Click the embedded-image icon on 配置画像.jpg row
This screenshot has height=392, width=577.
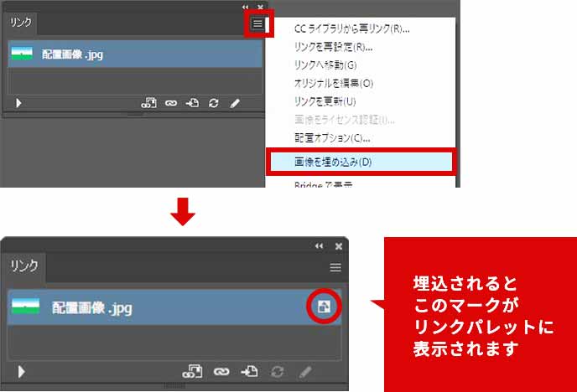pos(323,307)
